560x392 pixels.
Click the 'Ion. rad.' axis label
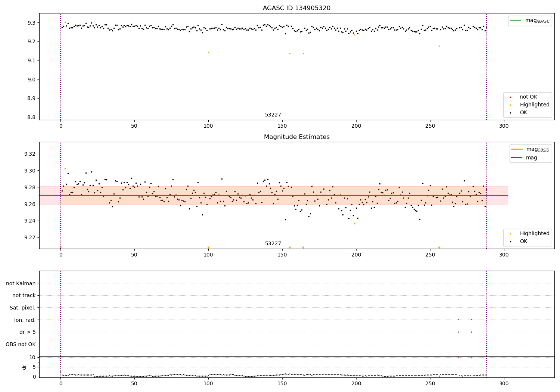tap(25, 320)
